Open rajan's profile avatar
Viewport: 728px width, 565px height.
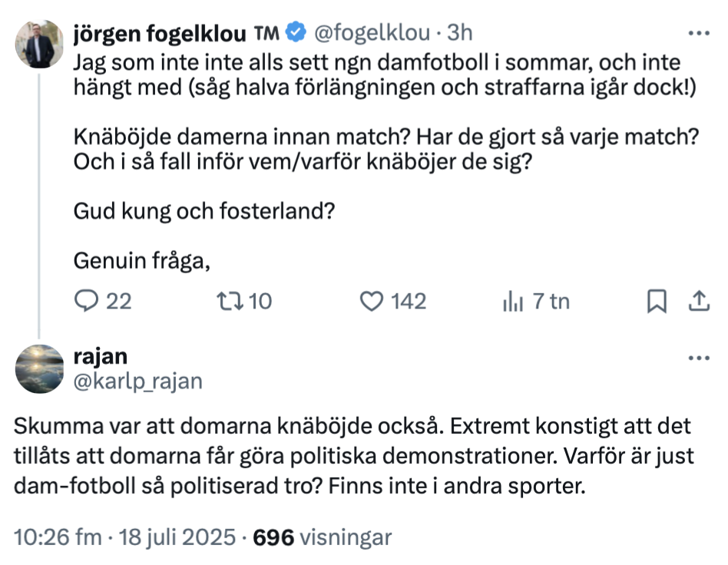(39, 369)
